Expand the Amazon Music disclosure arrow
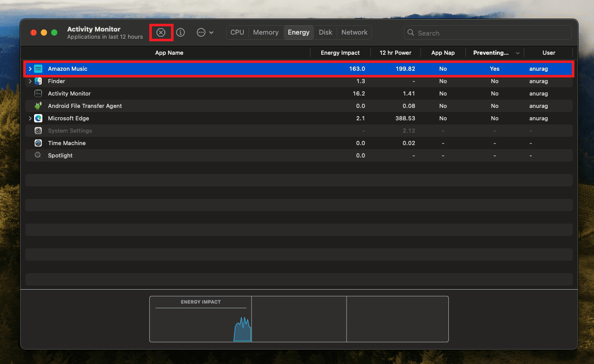Screen dimensions: 594x364 [x=30, y=69]
